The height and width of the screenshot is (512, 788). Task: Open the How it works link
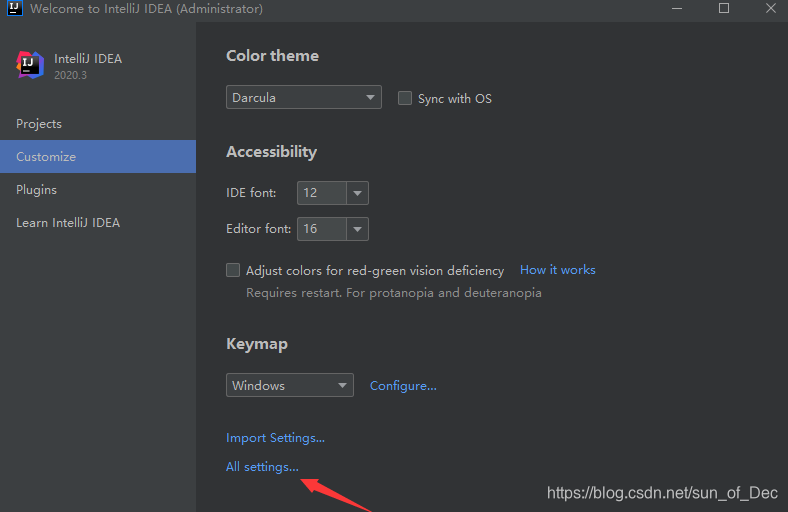[557, 270]
